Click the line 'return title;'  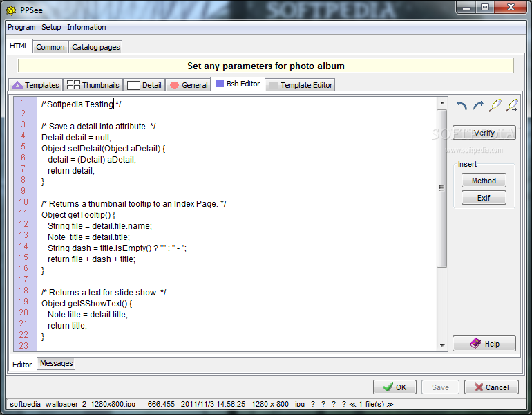pyautogui.click(x=67, y=326)
